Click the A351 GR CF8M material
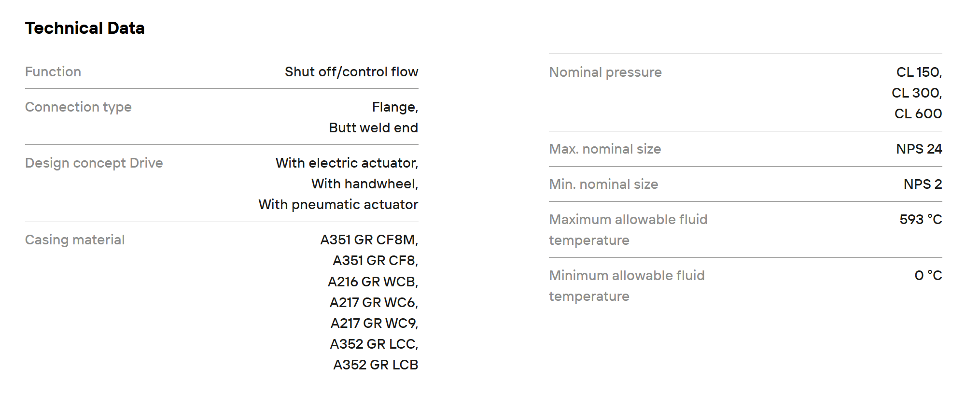980x396 pixels. coord(369,240)
